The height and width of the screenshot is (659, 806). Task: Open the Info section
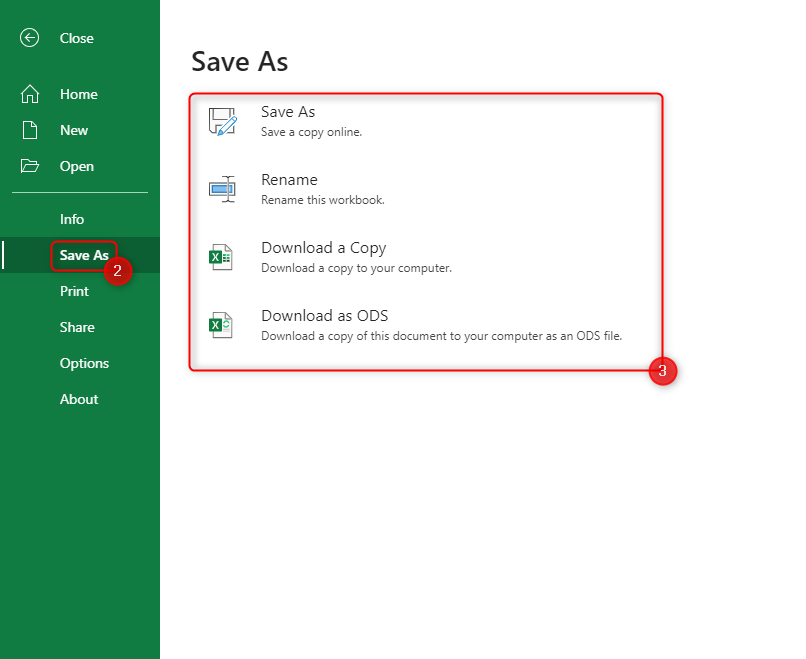[72, 219]
